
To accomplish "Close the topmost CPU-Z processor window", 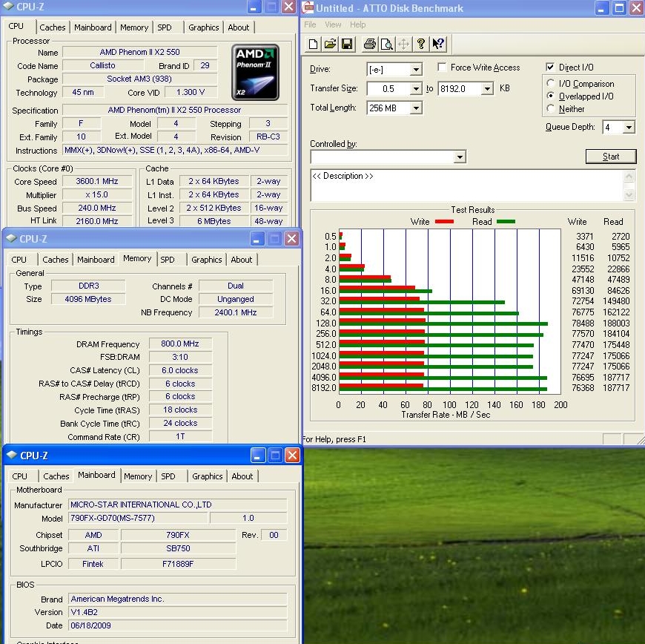I will pyautogui.click(x=289, y=7).
